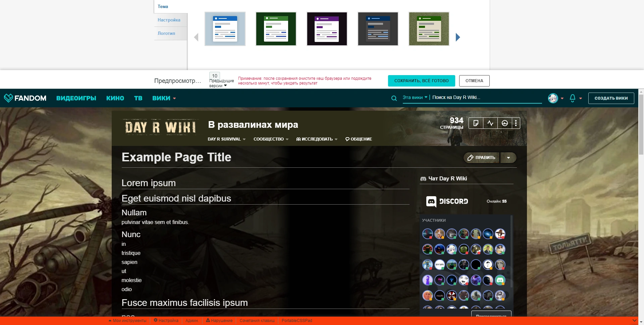
Task: Click the ПРАВИТЬ edit button
Action: [482, 158]
